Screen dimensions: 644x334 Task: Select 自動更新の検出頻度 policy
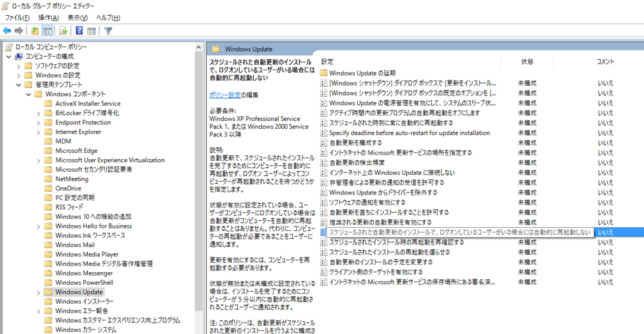tap(357, 163)
